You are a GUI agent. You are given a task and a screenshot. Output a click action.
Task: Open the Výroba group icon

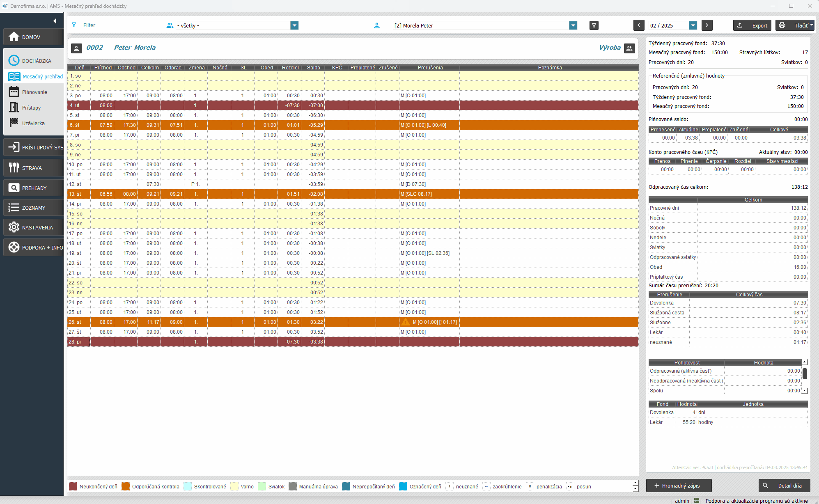629,48
